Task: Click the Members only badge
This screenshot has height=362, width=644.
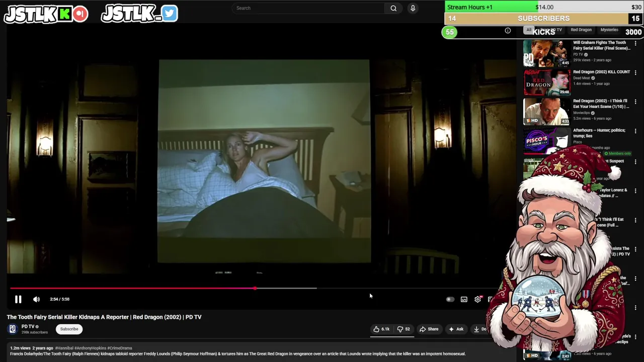Action: point(618,153)
